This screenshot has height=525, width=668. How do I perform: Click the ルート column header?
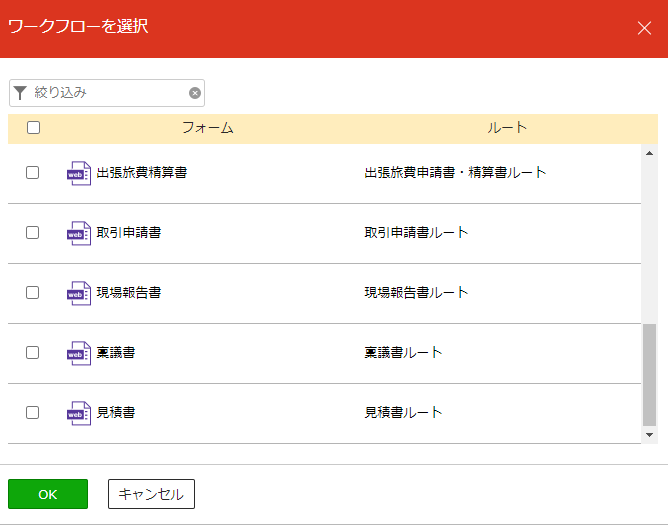(507, 127)
